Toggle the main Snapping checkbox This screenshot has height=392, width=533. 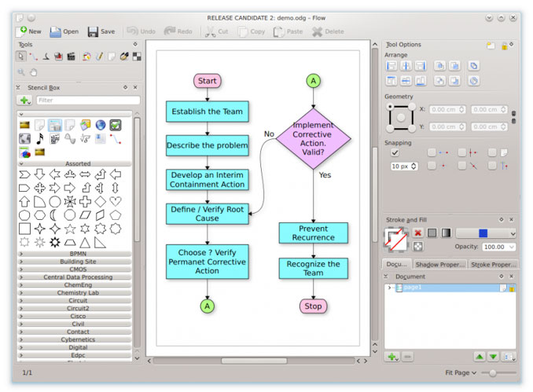[x=395, y=153]
